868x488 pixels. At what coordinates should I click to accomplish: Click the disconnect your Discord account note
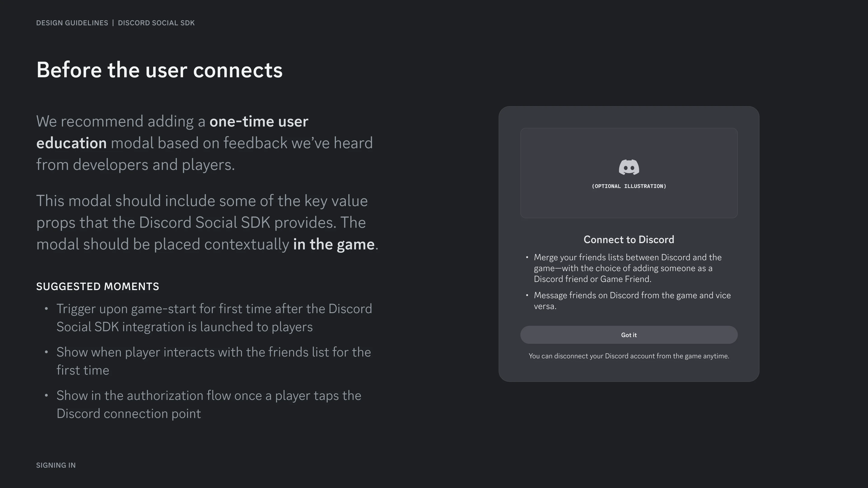[629, 356]
